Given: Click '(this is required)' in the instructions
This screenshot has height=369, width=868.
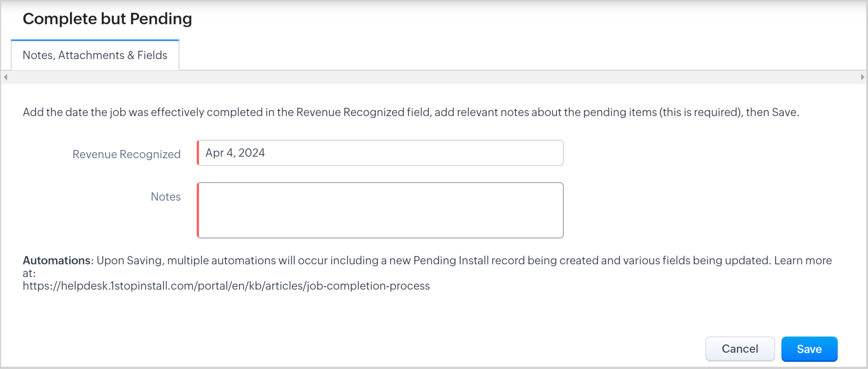Looking at the screenshot, I should pyautogui.click(x=701, y=112).
